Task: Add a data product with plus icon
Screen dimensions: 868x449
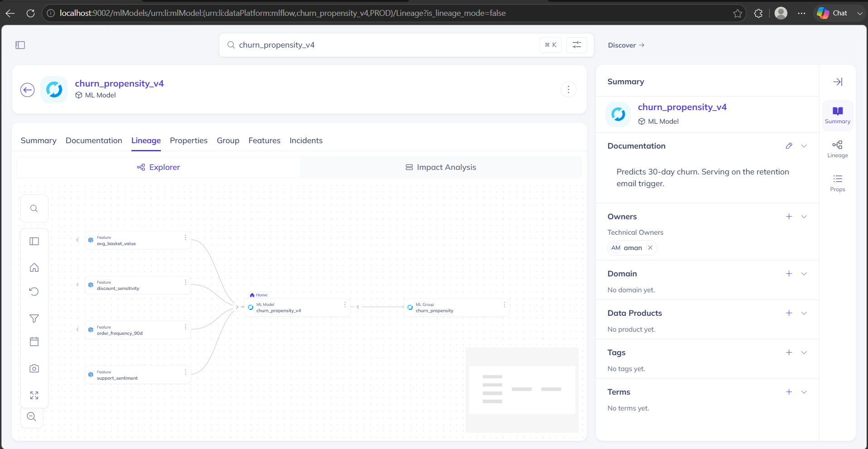Action: pyautogui.click(x=789, y=313)
